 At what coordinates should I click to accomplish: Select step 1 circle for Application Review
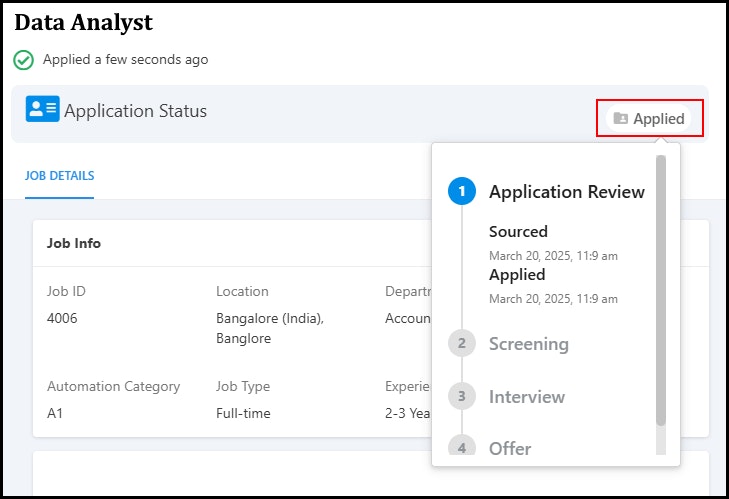(x=462, y=191)
